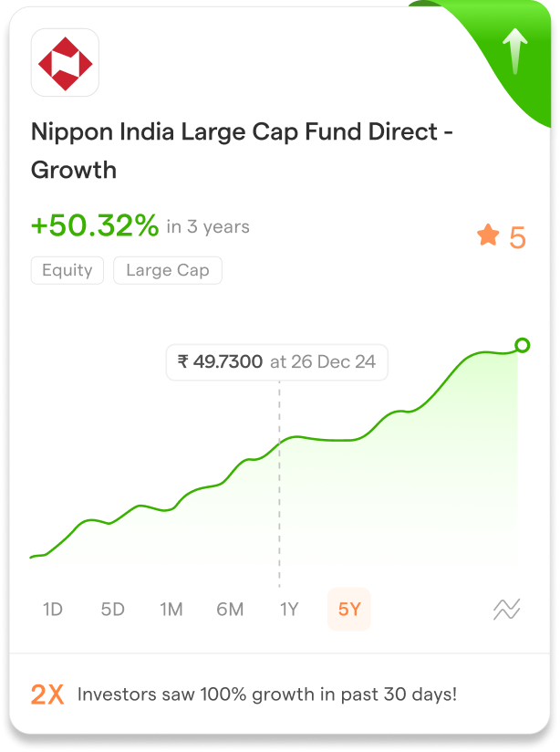Viewport: 560px width, 752px height.
Task: Click the rating number 5
Action: (517, 237)
